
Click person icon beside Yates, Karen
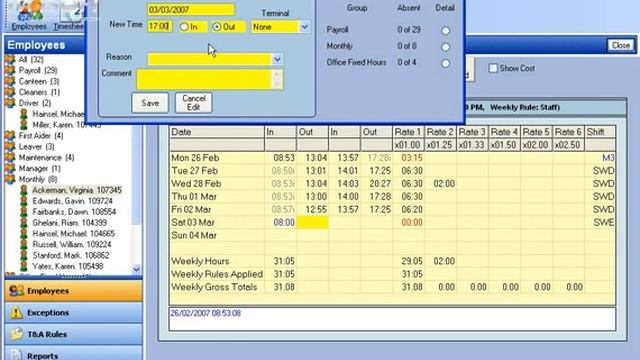coord(24,266)
